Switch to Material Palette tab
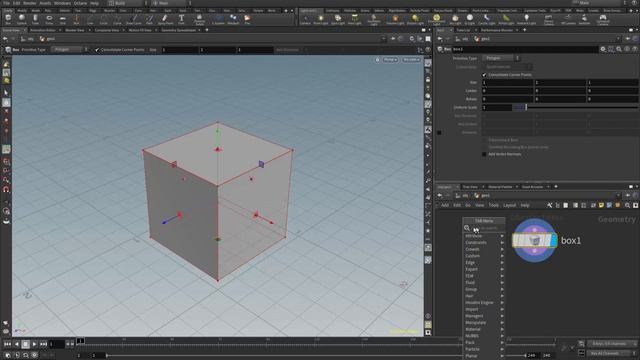The image size is (640, 360). [500, 187]
